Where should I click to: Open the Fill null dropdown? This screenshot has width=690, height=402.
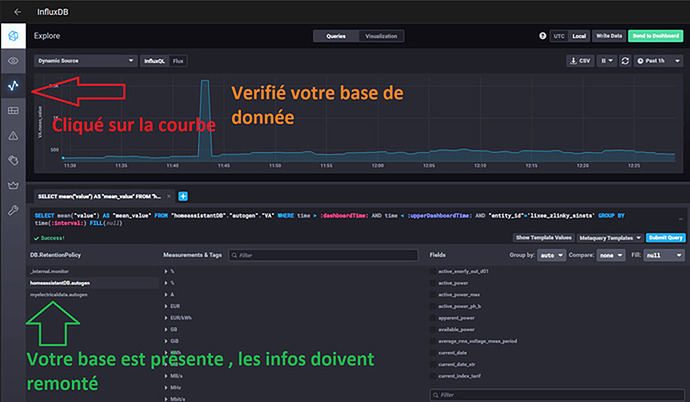(x=664, y=255)
